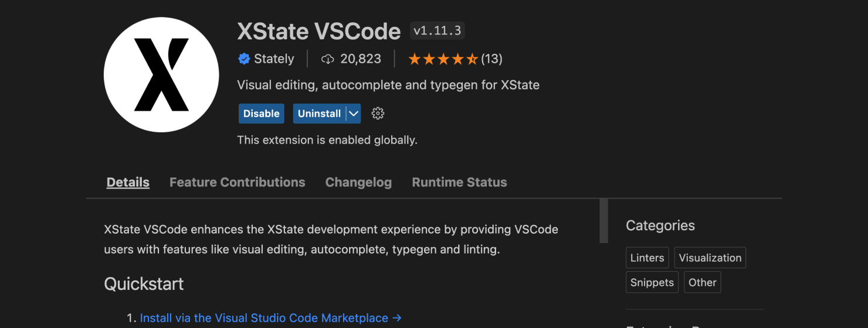
Task: Switch to the Feature Contributions tab
Action: (x=237, y=182)
